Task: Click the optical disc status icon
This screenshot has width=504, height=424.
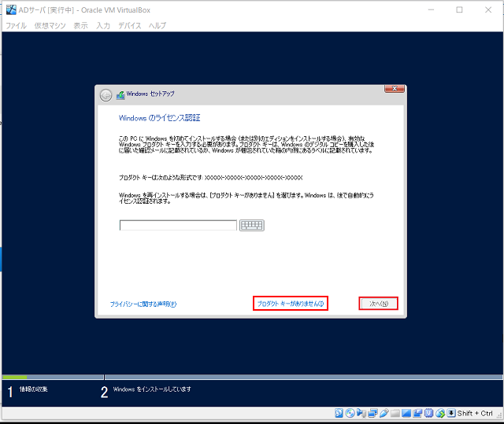Action: (350, 413)
